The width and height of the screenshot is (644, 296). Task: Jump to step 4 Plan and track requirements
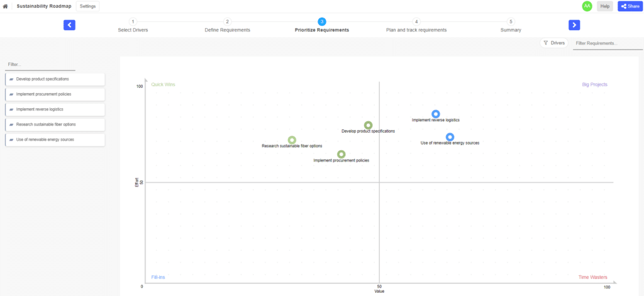(416, 26)
